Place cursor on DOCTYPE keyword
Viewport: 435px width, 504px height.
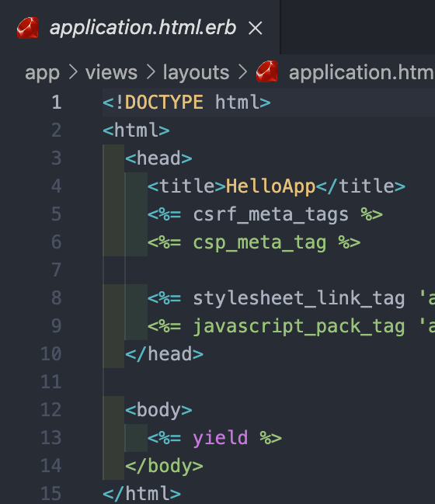tap(164, 103)
